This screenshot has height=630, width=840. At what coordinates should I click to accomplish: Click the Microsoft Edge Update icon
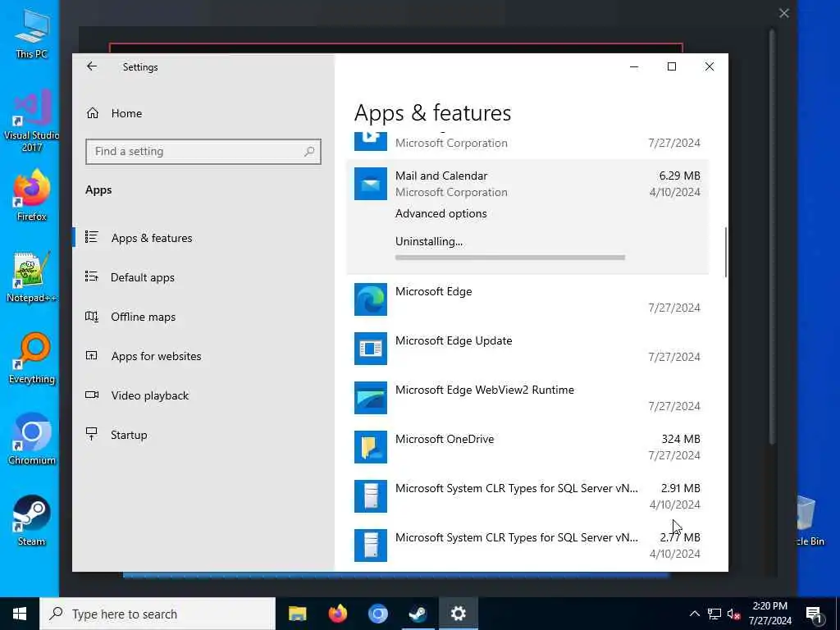click(370, 349)
